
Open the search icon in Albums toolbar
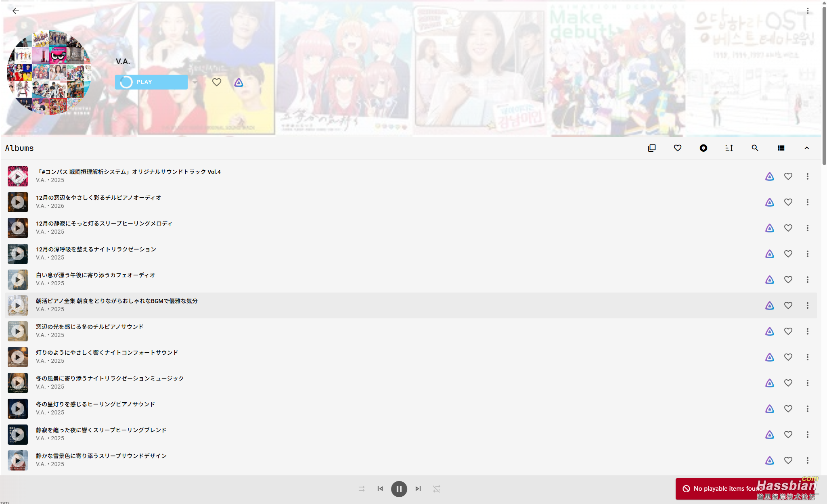click(x=755, y=148)
